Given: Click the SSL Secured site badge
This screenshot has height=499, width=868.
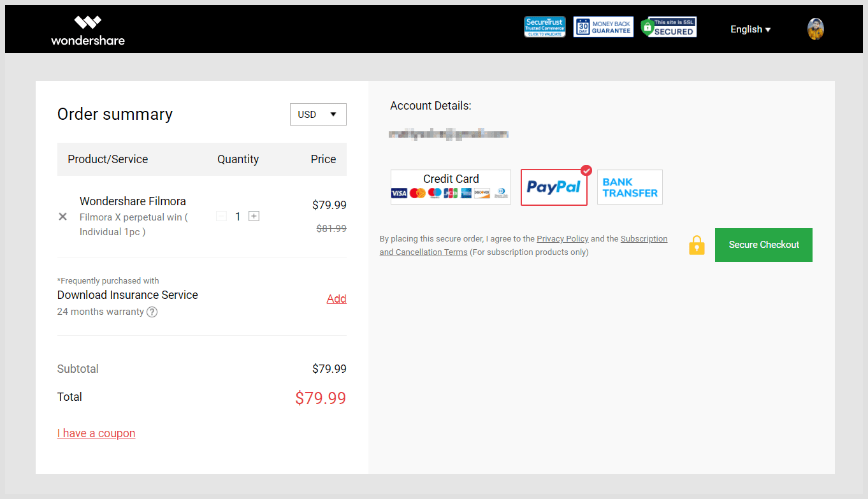Looking at the screenshot, I should pos(669,27).
